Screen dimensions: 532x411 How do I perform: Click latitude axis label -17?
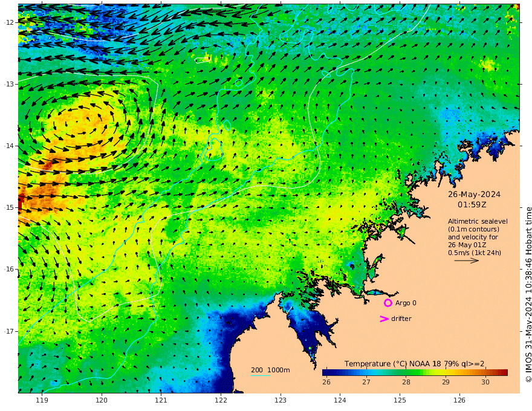[9, 331]
